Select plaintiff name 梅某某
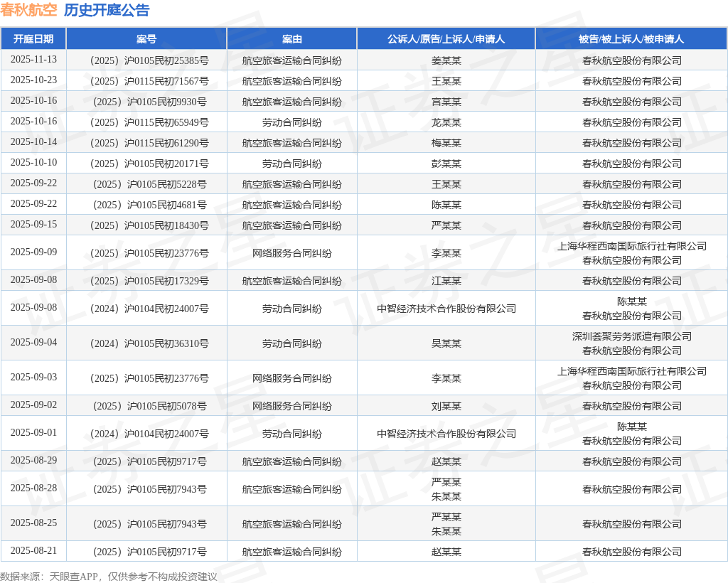728x583 pixels. (446, 143)
